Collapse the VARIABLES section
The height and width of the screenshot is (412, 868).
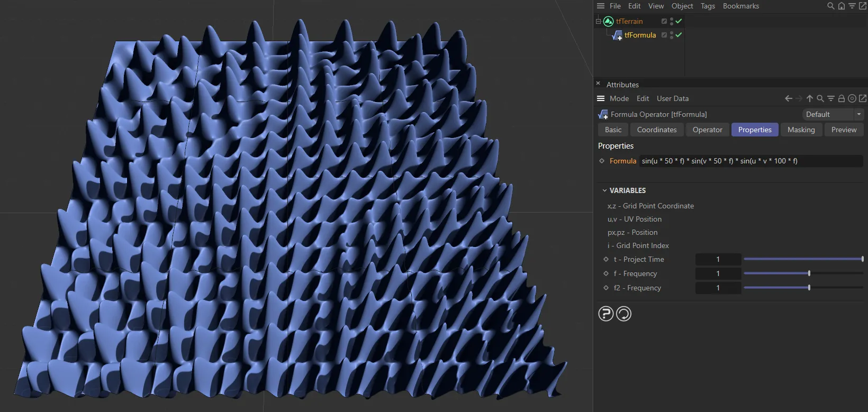604,190
